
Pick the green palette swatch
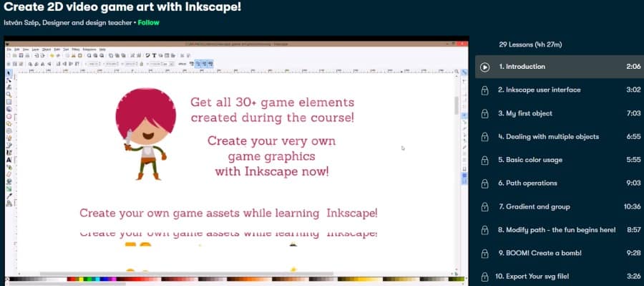point(89,279)
